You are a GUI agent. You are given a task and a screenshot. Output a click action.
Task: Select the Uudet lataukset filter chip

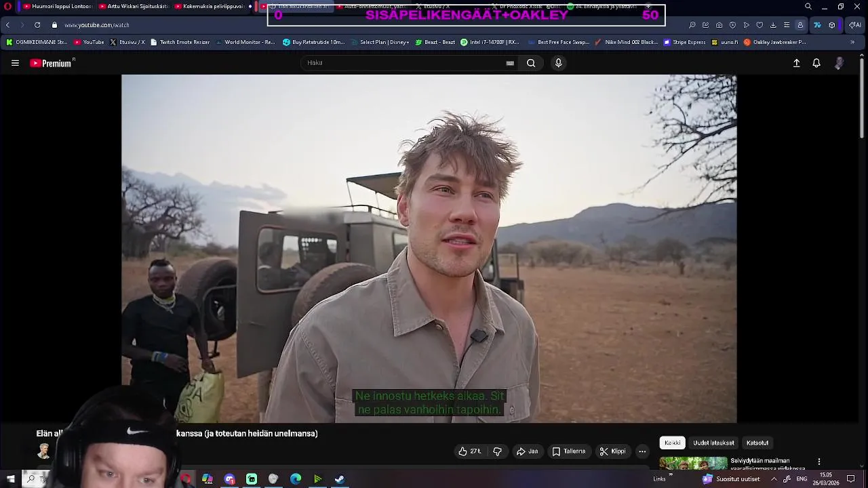[713, 443]
